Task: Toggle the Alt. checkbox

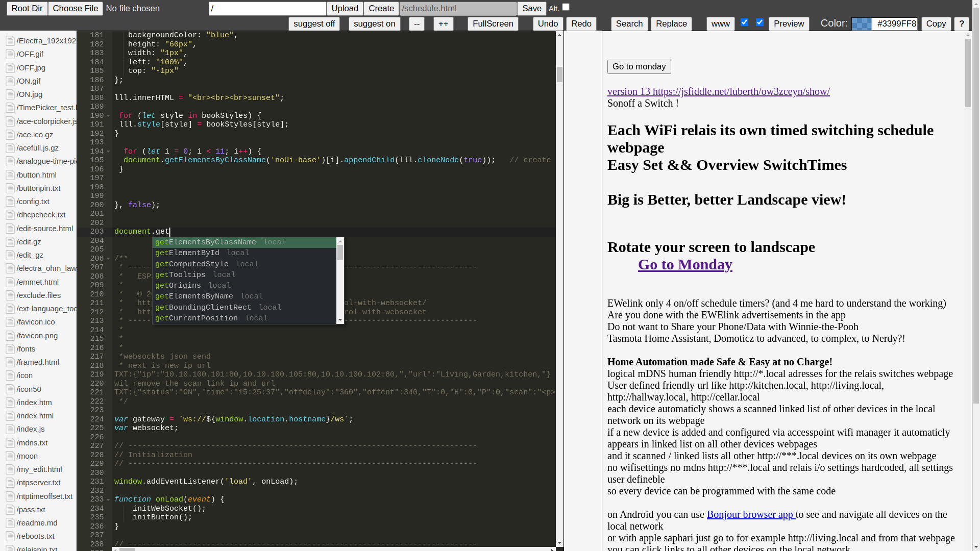Action: (x=566, y=7)
